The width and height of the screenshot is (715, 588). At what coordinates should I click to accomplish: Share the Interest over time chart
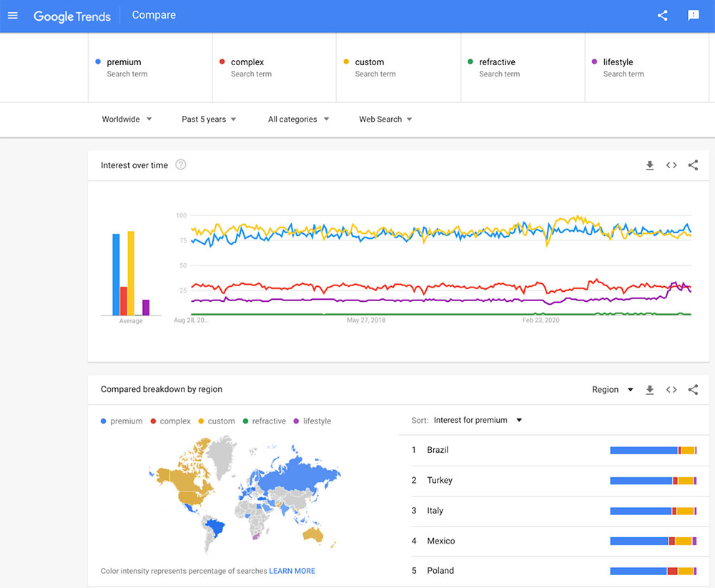click(x=693, y=165)
